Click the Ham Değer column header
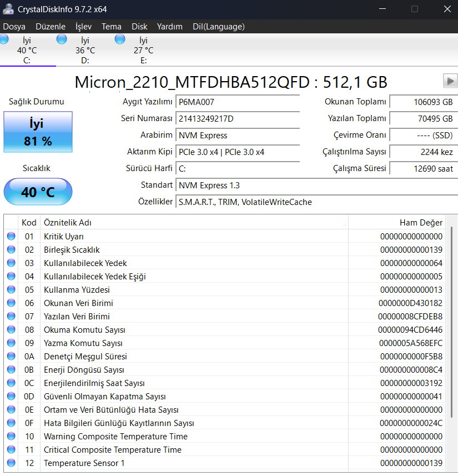 point(397,223)
